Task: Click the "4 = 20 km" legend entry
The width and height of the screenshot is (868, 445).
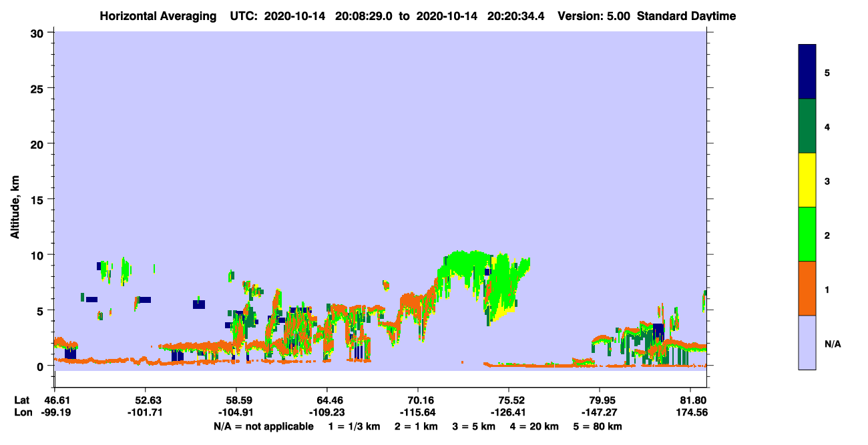Action: [x=533, y=426]
